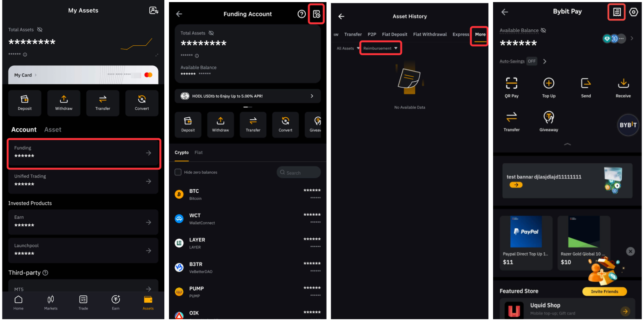Screen dimensions: 644x320
Task: Open the Funding Account help icon
Action: (x=301, y=14)
